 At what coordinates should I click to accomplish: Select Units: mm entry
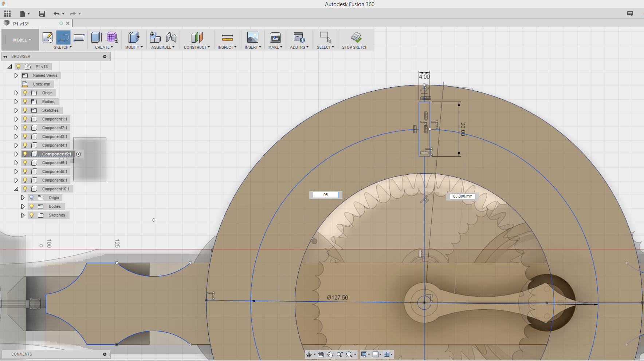point(38,84)
